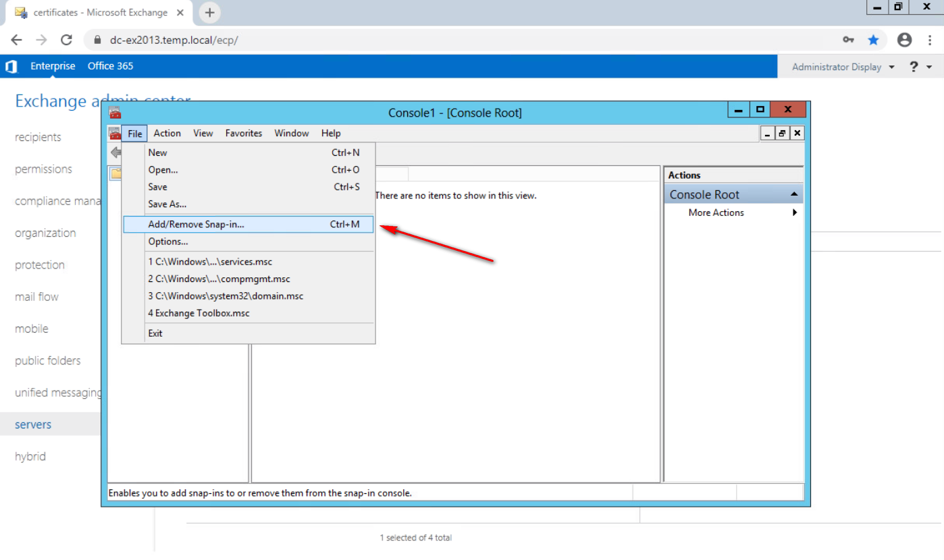Expand More Actions submenu arrow

795,213
